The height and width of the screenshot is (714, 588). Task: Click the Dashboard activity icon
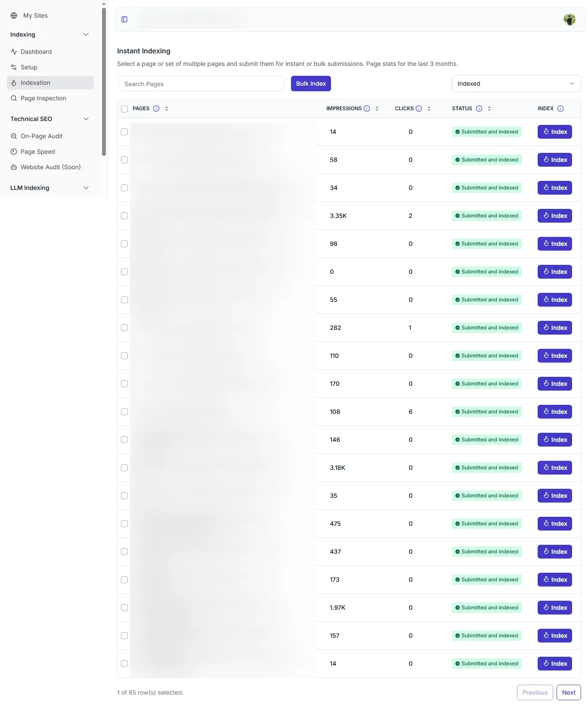pos(14,52)
